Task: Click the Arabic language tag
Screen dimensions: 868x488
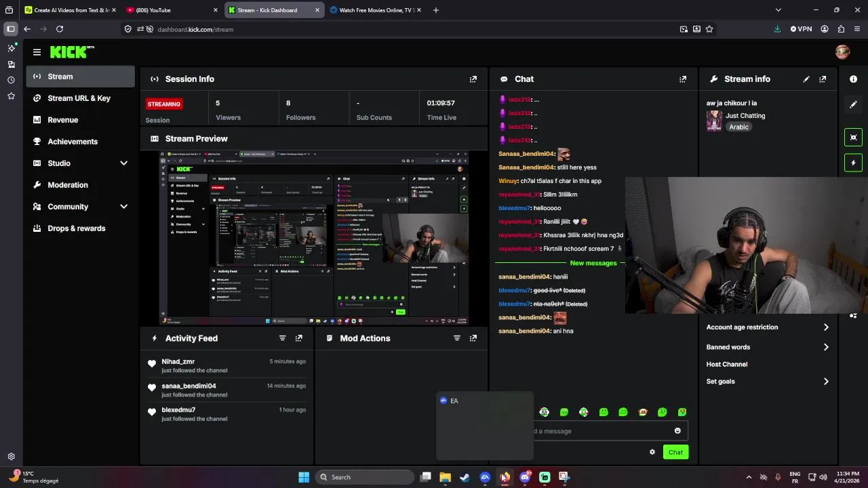Action: point(738,127)
